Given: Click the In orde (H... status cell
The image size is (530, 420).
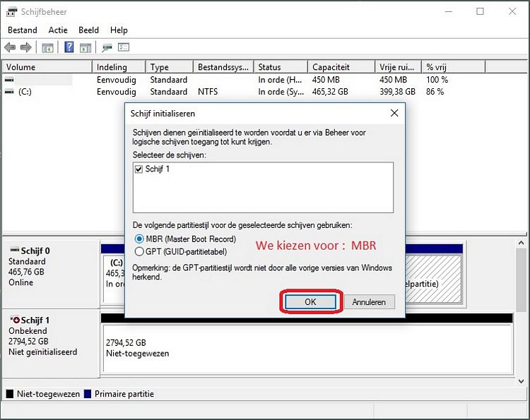Looking at the screenshot, I should pos(280,80).
